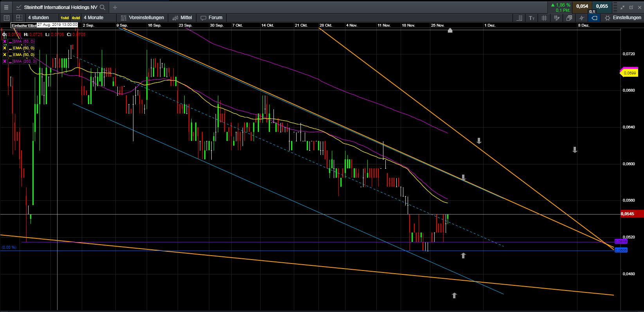Screen dimensions: 644x312
Task: Click the '(0,00 %)' label on the blue line
Action: coord(9,247)
